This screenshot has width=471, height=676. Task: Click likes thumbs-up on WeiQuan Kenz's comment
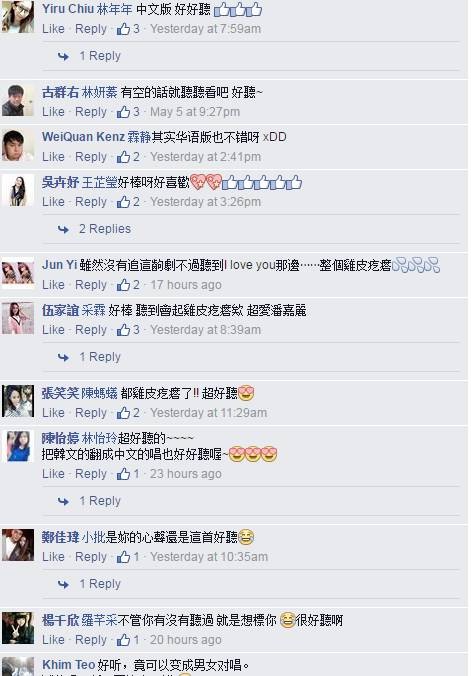(123, 156)
